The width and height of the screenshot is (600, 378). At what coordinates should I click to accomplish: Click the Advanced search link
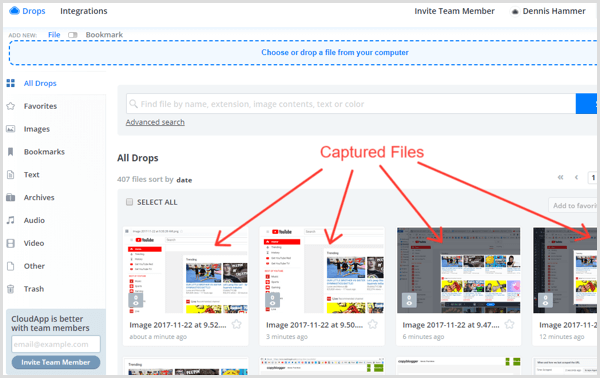pos(155,122)
